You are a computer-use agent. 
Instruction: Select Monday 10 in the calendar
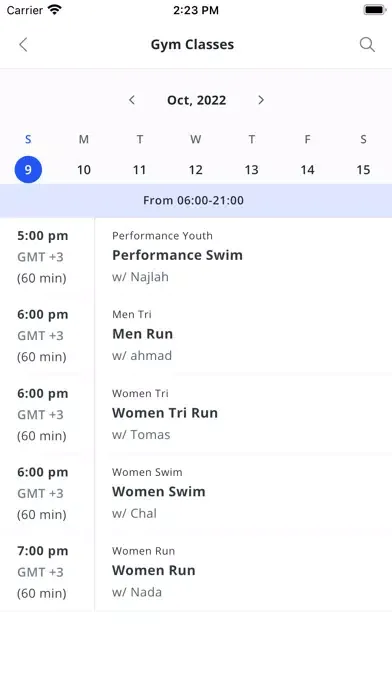click(x=84, y=170)
